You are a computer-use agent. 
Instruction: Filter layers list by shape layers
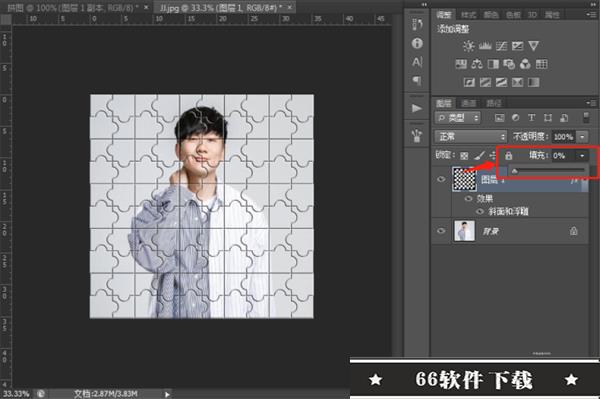tap(548, 118)
